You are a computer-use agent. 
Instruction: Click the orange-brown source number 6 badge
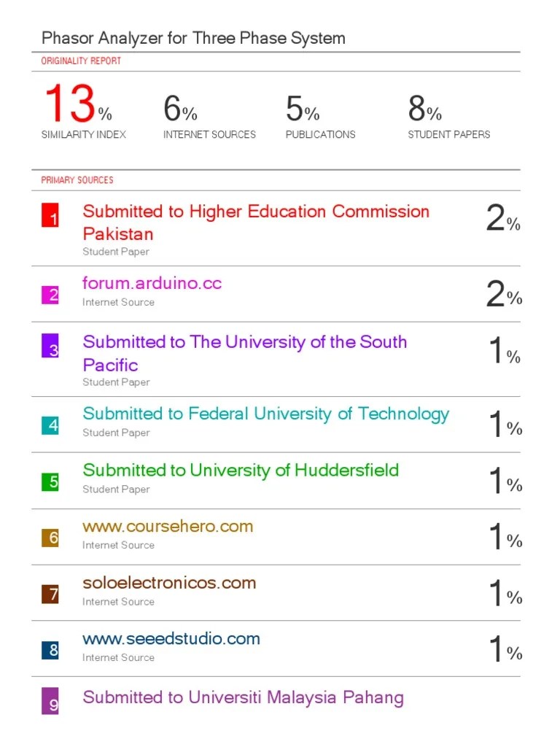pyautogui.click(x=50, y=538)
